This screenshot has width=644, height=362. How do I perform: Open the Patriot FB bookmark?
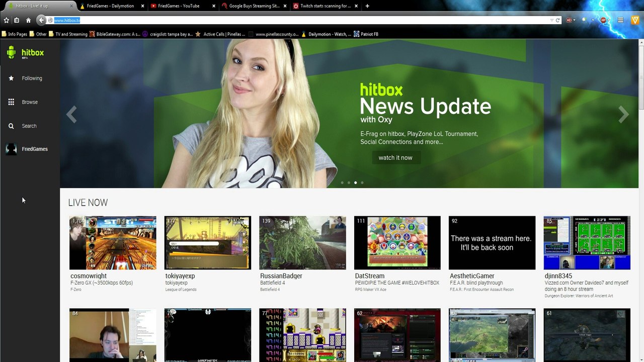[x=366, y=34]
